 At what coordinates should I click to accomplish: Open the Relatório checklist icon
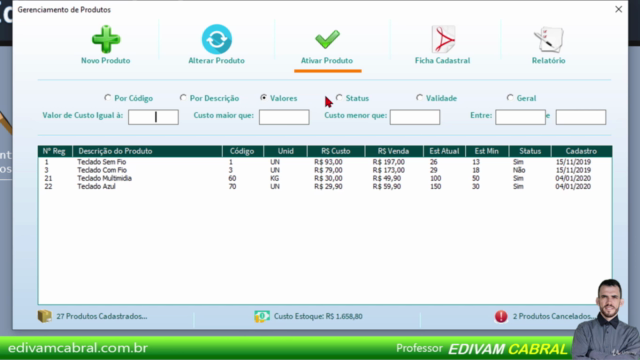pyautogui.click(x=549, y=40)
